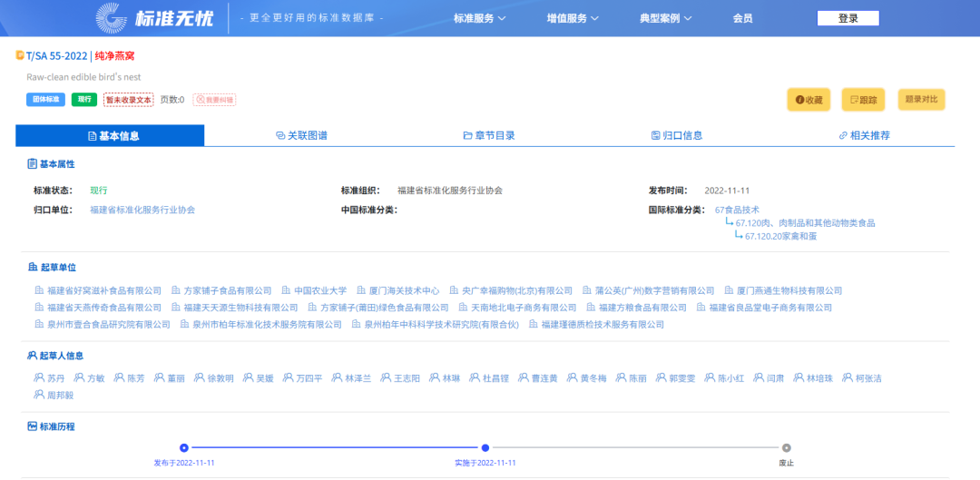Screen dimensions: 980x480
Task: Open the 福建瑾德质检技术服务有限公司 link
Action: (x=603, y=324)
